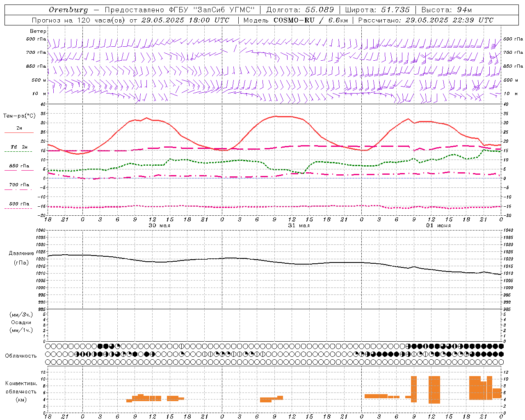Click the "Широта: 51.735" latitude value
The image size is (525, 420).
tap(377, 10)
